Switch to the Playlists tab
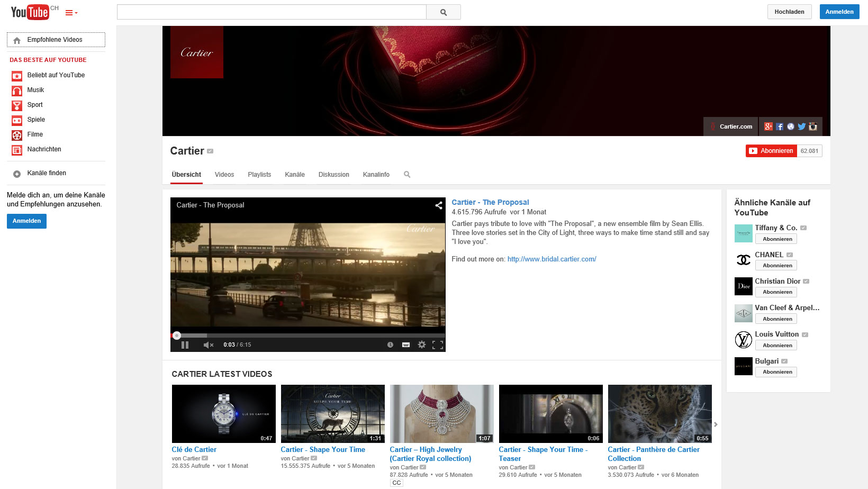868x489 pixels. (259, 175)
